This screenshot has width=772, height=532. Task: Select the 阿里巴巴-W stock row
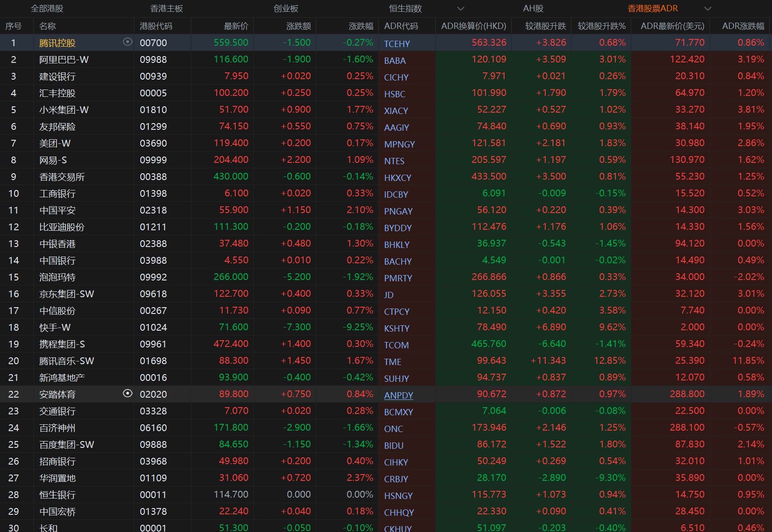click(x=64, y=60)
